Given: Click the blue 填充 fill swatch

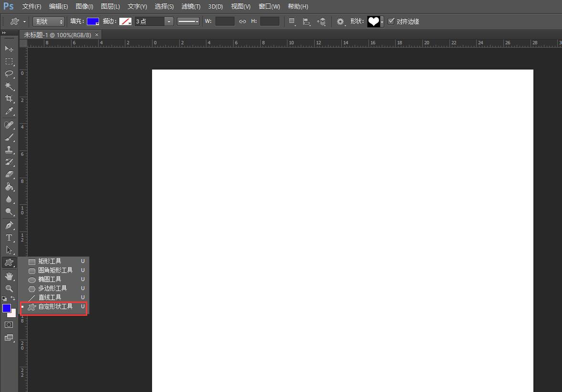Looking at the screenshot, I should (92, 21).
